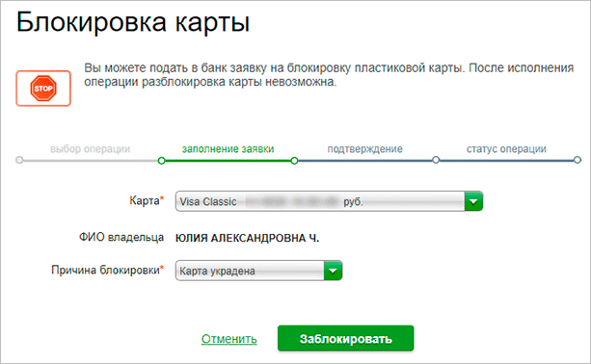Viewport: 591px width, 364px height.
Task: Go to 'выбор операции' step
Action: tap(90, 149)
